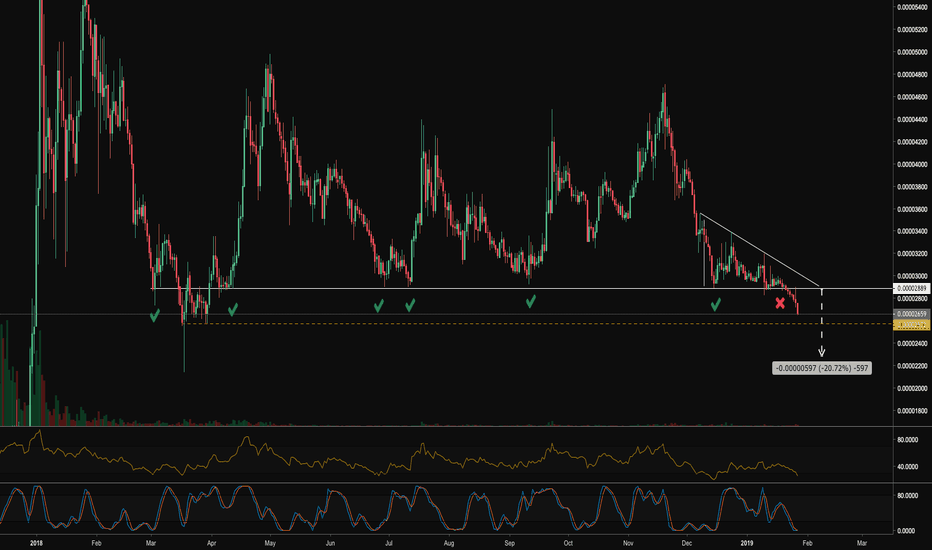This screenshot has width=932, height=550.
Task: Click the gray 0.00002659 current price label
Action: tap(912, 314)
